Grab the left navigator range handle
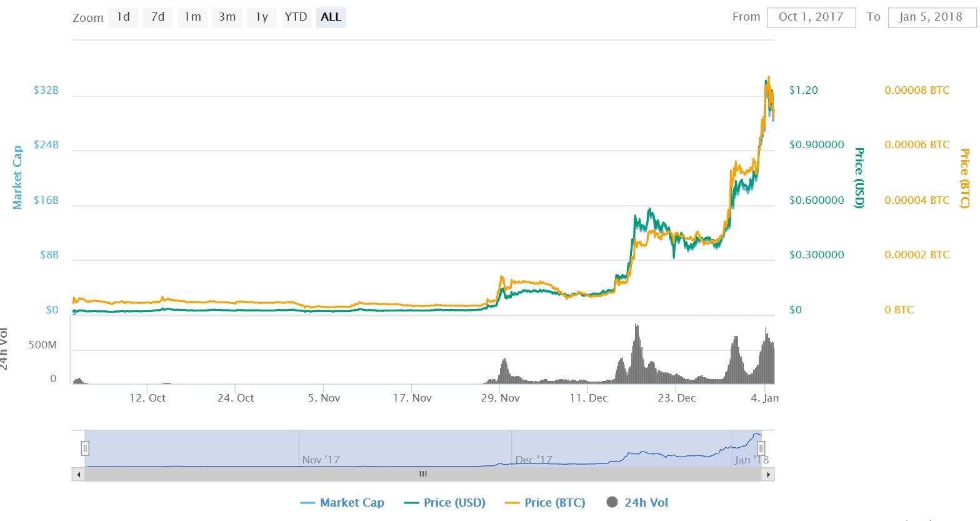980x521 pixels. [x=85, y=448]
